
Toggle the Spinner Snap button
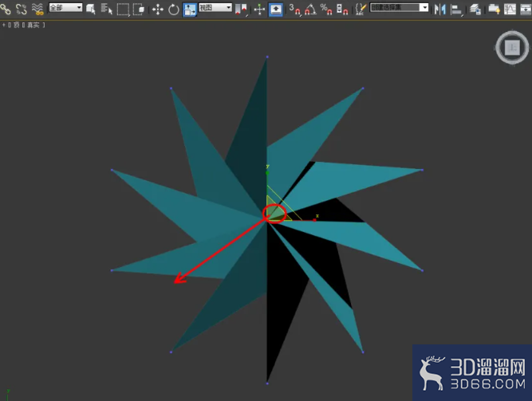342,9
